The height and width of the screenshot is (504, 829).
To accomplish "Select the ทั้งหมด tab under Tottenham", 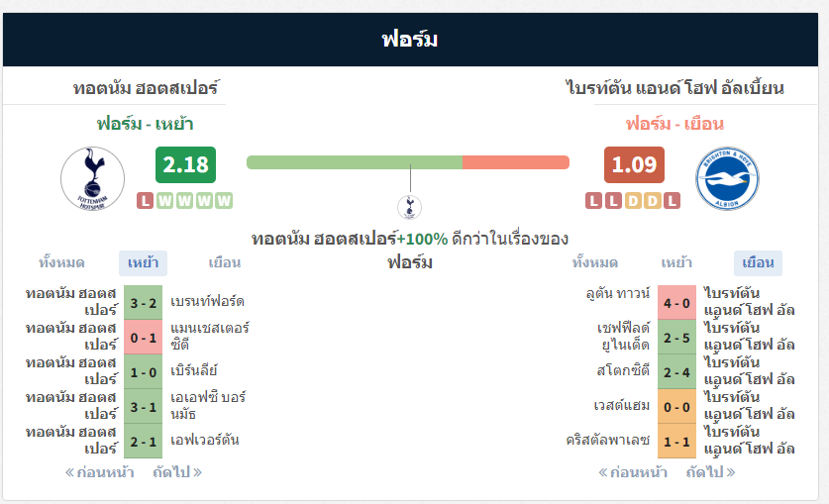I will (61, 262).
